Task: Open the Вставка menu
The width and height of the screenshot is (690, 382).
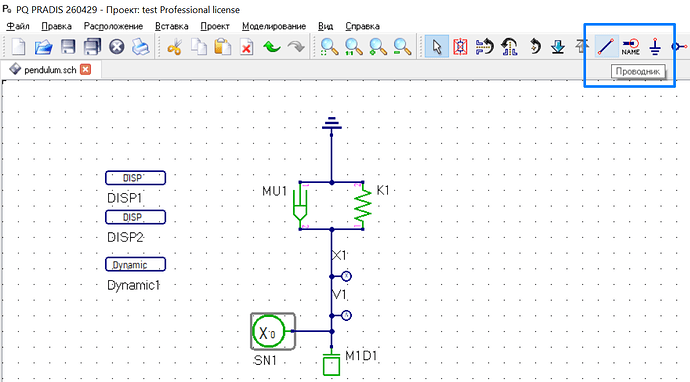Action: pos(172,26)
